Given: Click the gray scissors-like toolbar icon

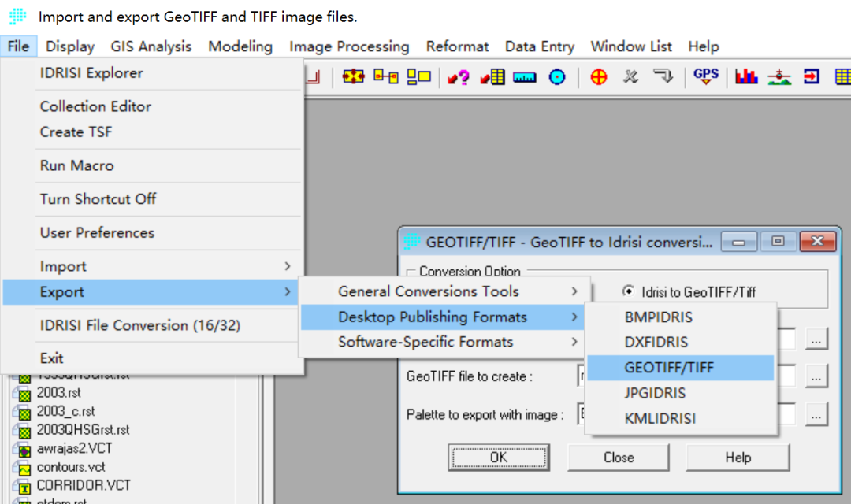Looking at the screenshot, I should (630, 76).
